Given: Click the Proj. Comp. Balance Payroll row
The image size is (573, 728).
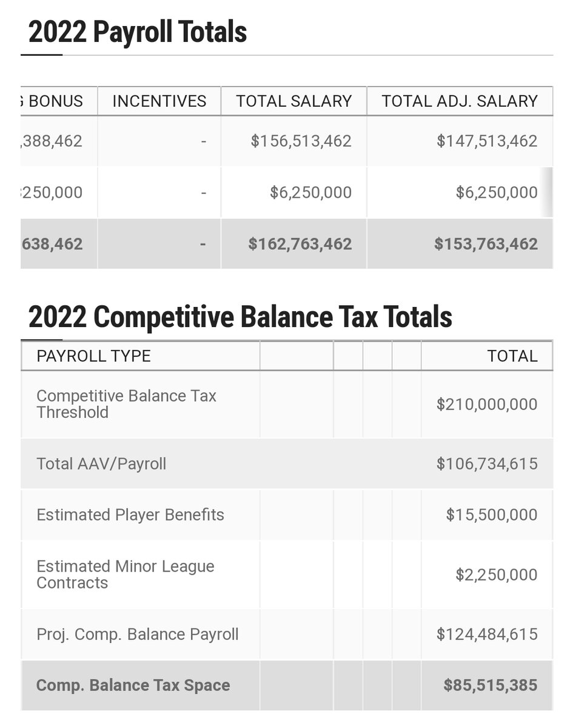Looking at the screenshot, I should click(x=287, y=635).
